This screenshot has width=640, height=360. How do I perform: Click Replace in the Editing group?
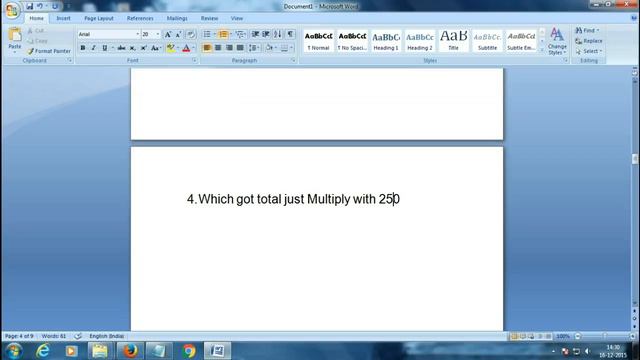tap(589, 41)
